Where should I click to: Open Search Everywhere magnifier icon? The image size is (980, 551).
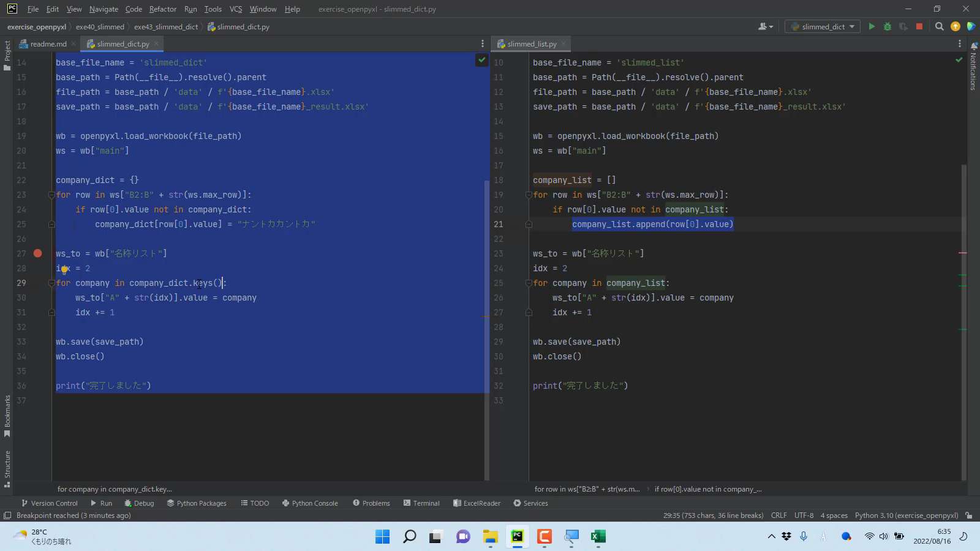click(x=939, y=26)
